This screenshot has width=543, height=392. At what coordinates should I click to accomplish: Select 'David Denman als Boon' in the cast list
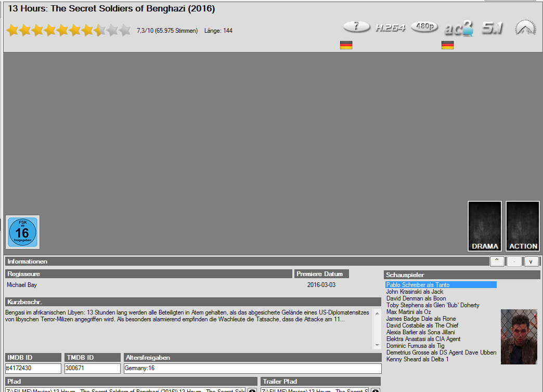416,298
